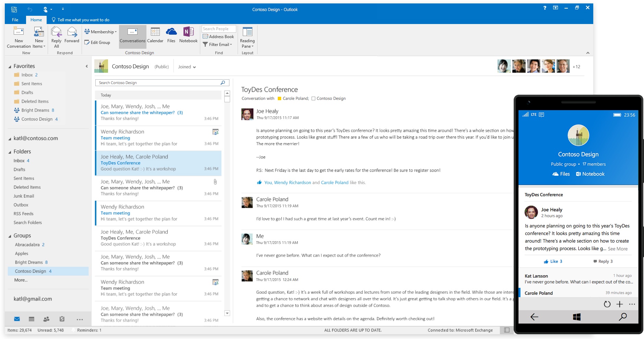Viewport: 644px width, 339px height.
Task: Tap See More on the phone message
Action: (x=618, y=249)
